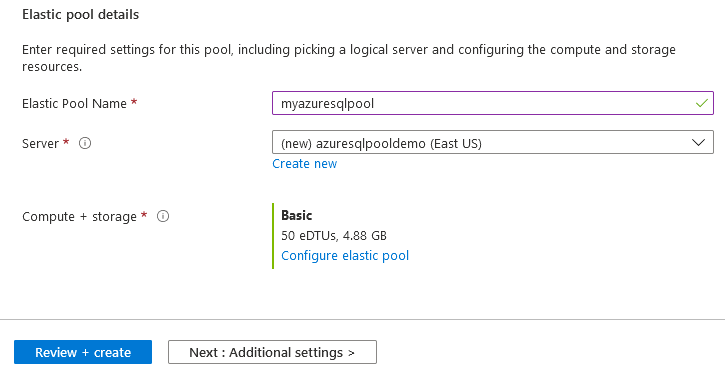Click the pool settings description paragraph
Image resolution: width=725 pixels, height=375 pixels.
(349, 58)
